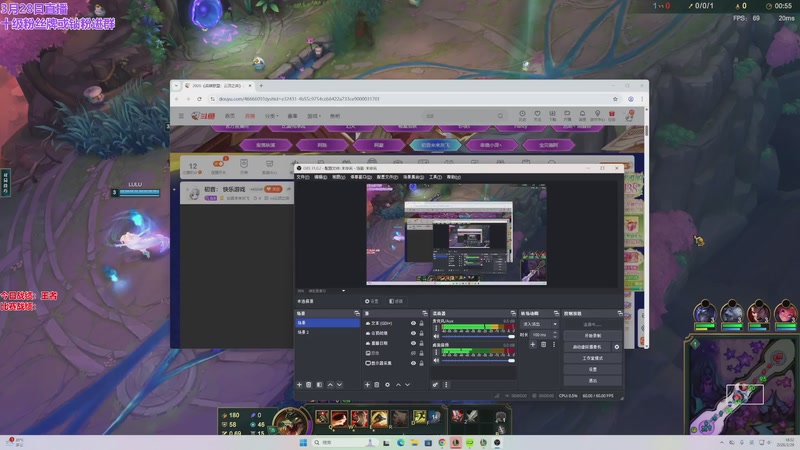This screenshot has height=450, width=800.
Task: Add a new scene in OBS scenes panel
Action: point(299,385)
